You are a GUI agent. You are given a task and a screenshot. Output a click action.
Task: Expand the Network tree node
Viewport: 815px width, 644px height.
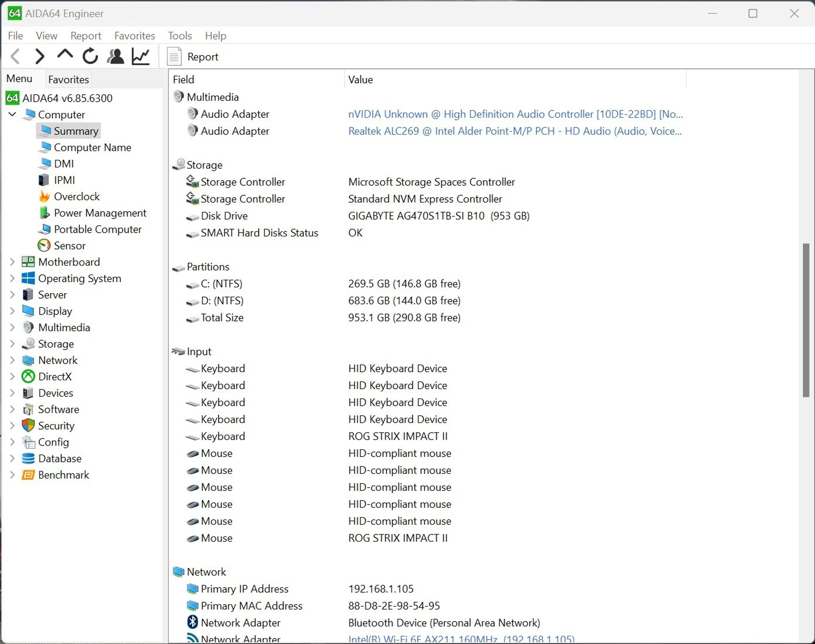tap(12, 360)
